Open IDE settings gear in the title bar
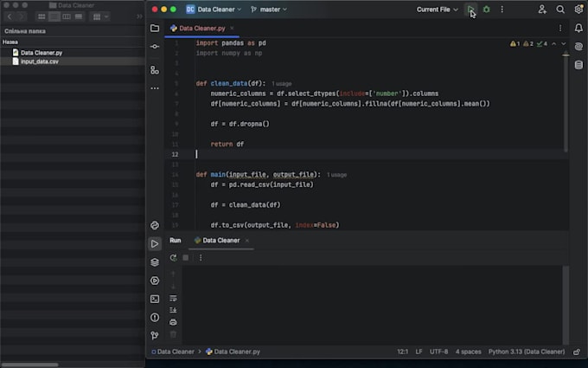The width and height of the screenshot is (588, 368). point(578,10)
